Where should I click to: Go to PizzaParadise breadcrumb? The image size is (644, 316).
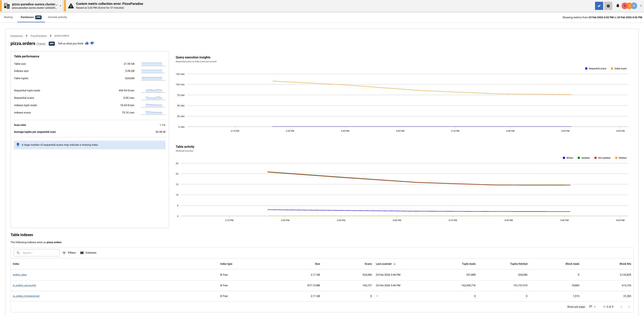[x=39, y=36]
